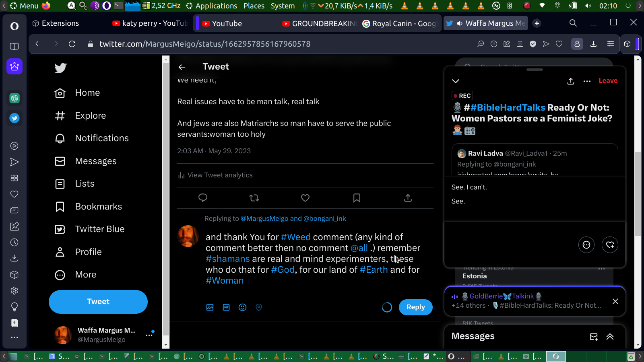Open Notifications from the Twitter sidebar
The height and width of the screenshot is (362, 644).
pyautogui.click(x=92, y=138)
